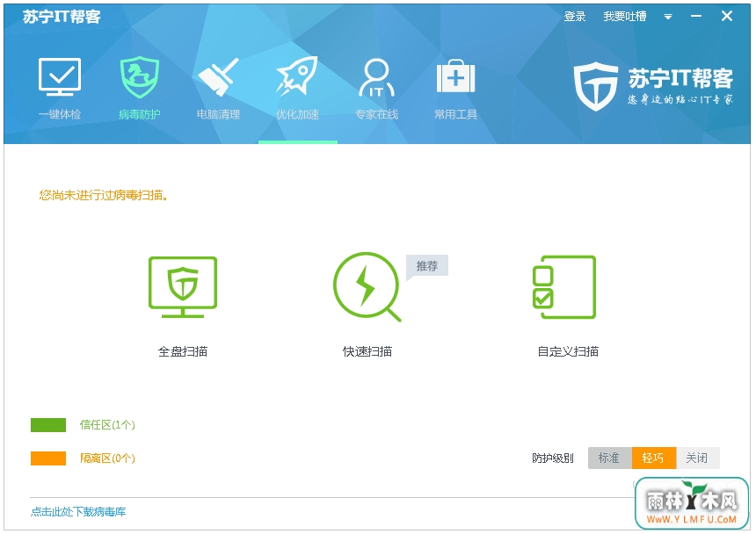Open the 电脑清理 broom icon
This screenshot has width=756, height=534.
click(x=218, y=77)
